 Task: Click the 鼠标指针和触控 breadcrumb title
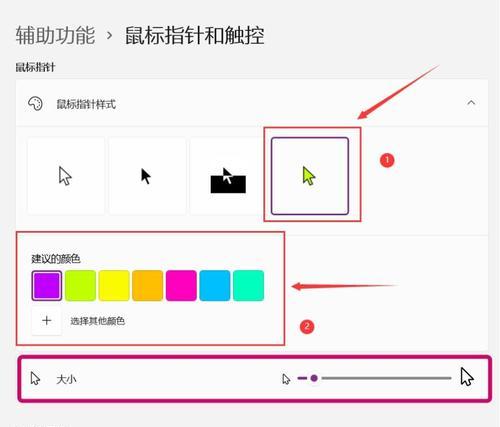click(x=195, y=35)
